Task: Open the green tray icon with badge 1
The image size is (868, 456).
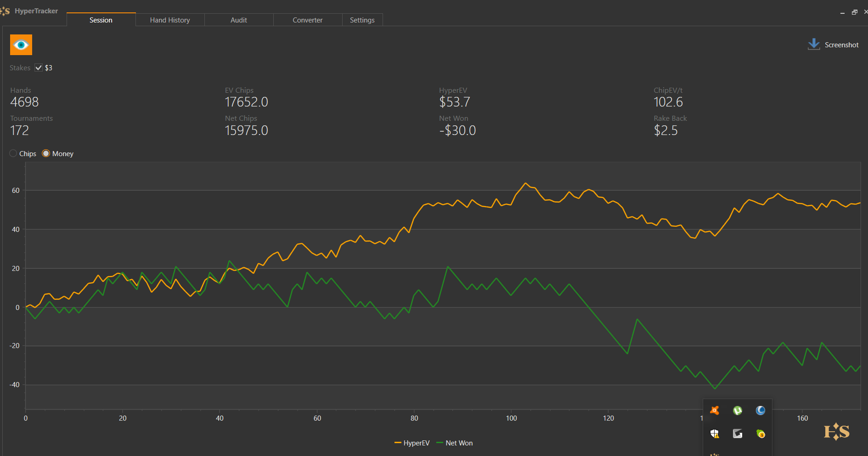Action: tap(761, 433)
